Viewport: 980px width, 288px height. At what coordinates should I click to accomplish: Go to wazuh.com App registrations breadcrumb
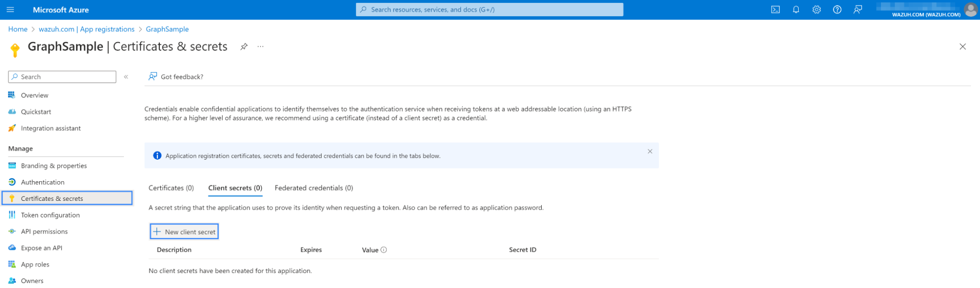86,29
